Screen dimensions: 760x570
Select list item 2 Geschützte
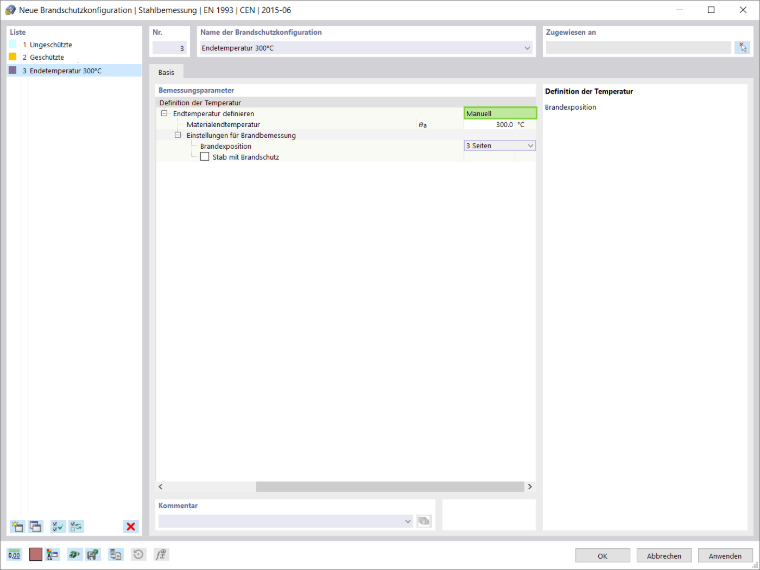(74, 57)
